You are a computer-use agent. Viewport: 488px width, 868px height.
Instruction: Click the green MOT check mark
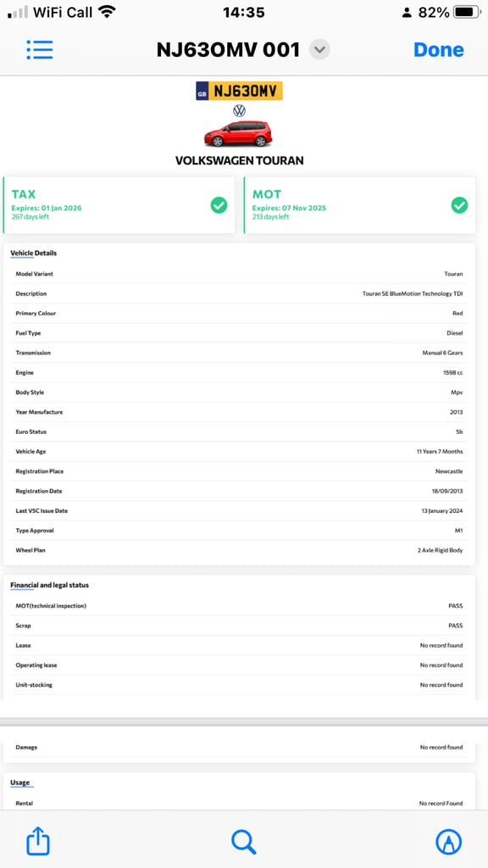(459, 205)
